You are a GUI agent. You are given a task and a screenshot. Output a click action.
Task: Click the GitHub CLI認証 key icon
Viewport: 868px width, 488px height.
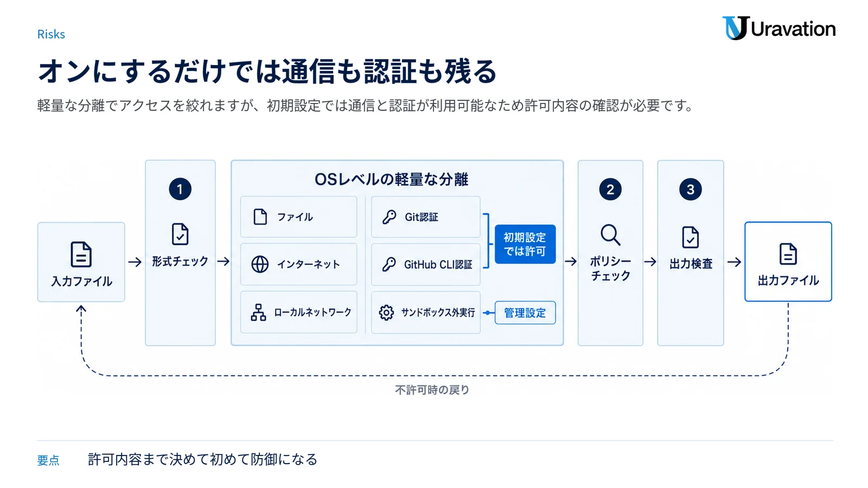tap(389, 264)
